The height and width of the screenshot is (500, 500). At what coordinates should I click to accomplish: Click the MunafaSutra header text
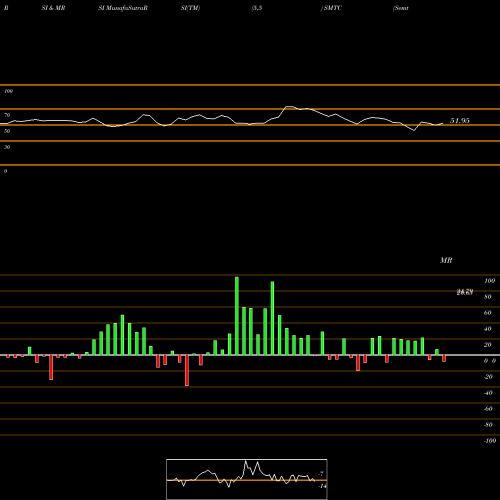(123, 8)
